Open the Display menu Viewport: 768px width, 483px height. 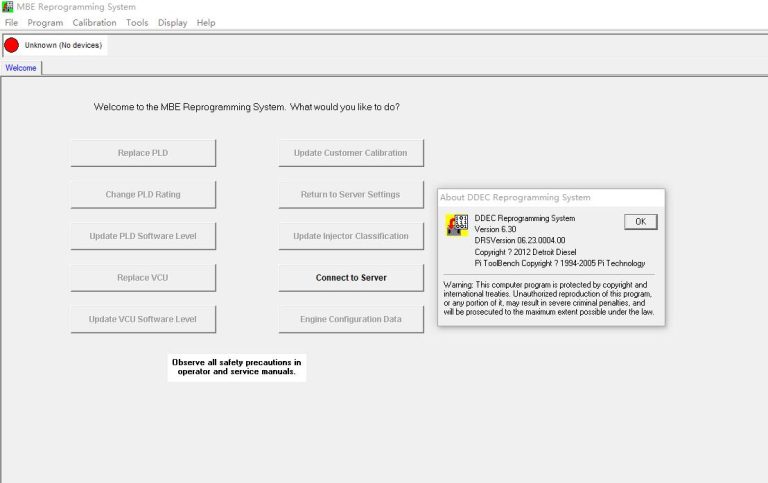coord(172,22)
